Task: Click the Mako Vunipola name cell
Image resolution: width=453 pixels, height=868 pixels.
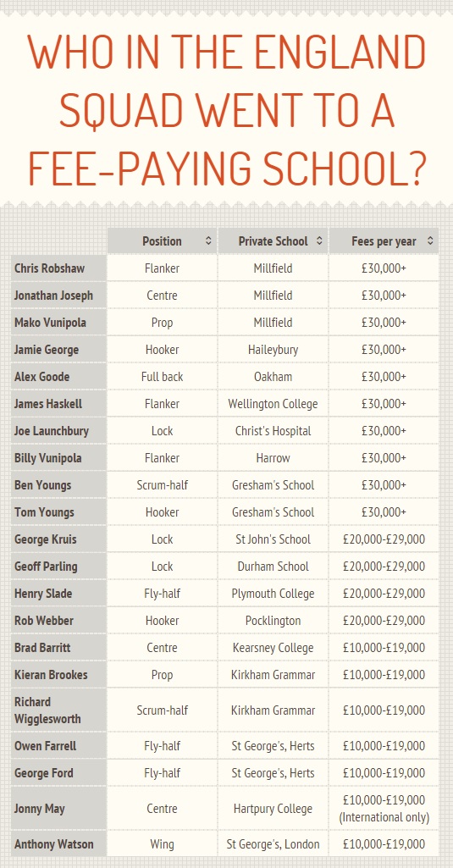Action: click(x=58, y=323)
